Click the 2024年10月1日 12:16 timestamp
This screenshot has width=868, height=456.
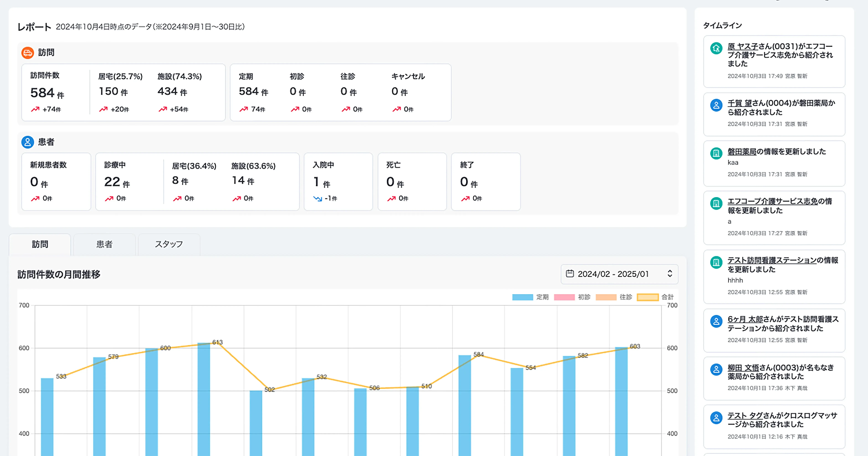point(755,437)
